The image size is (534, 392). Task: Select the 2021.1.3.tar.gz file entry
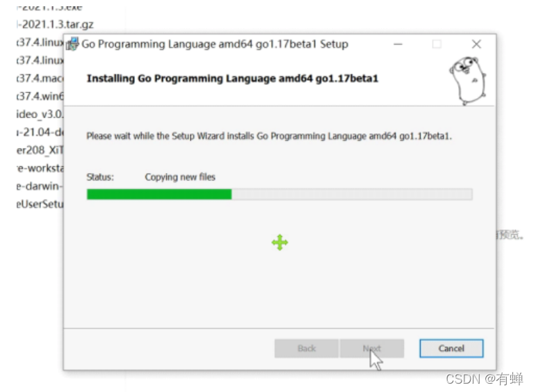[55, 24]
